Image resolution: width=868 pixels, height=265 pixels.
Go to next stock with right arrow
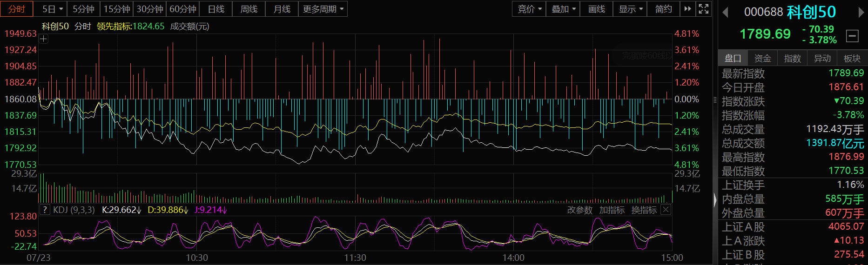(x=861, y=12)
